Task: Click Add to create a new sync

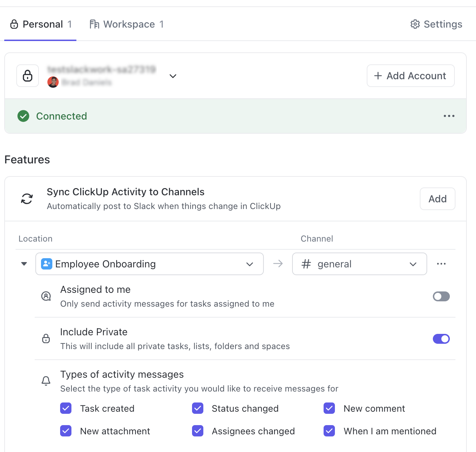Action: 437,199
